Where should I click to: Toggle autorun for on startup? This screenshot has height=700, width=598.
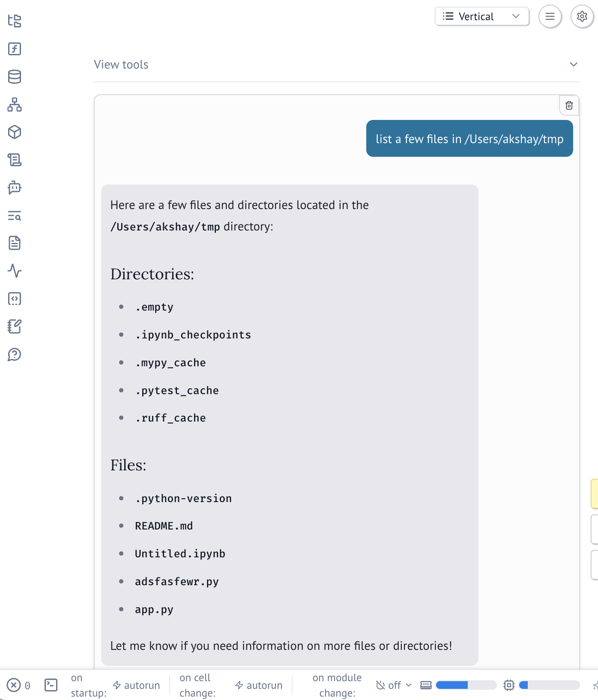point(136,685)
